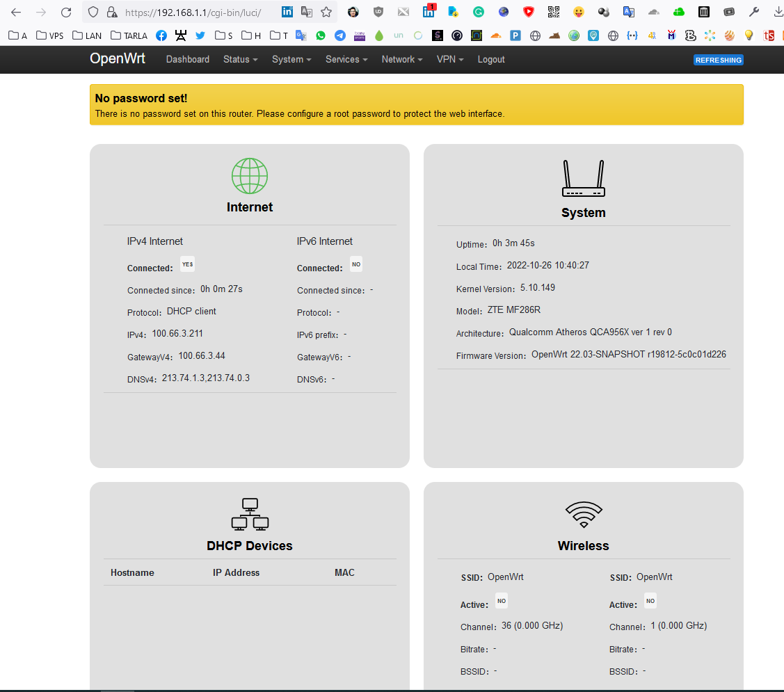Image resolution: width=784 pixels, height=692 pixels.
Task: Click the red shield play extension icon
Action: tap(529, 13)
